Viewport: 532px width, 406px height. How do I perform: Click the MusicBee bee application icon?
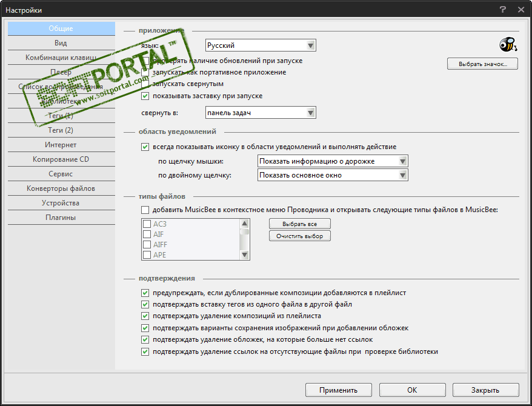pos(508,44)
